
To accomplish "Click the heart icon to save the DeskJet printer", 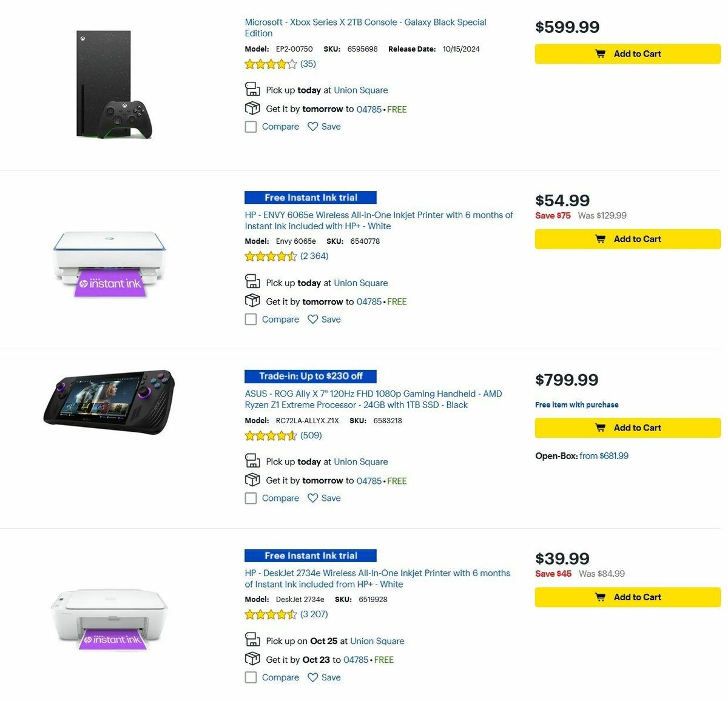I will coord(312,677).
